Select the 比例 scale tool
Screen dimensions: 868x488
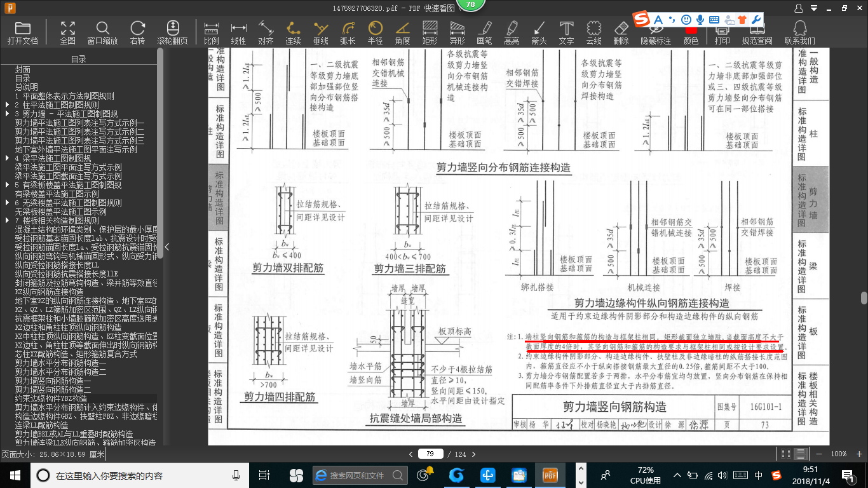(x=212, y=32)
